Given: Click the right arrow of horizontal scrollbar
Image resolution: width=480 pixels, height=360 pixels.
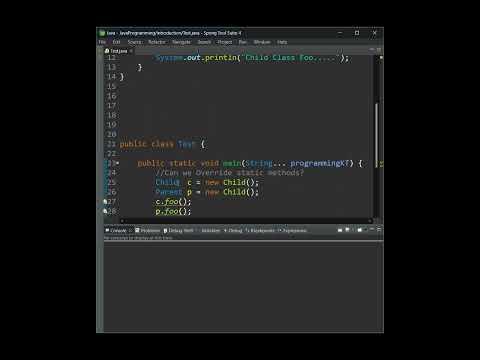Looking at the screenshot, I should coord(370,221).
